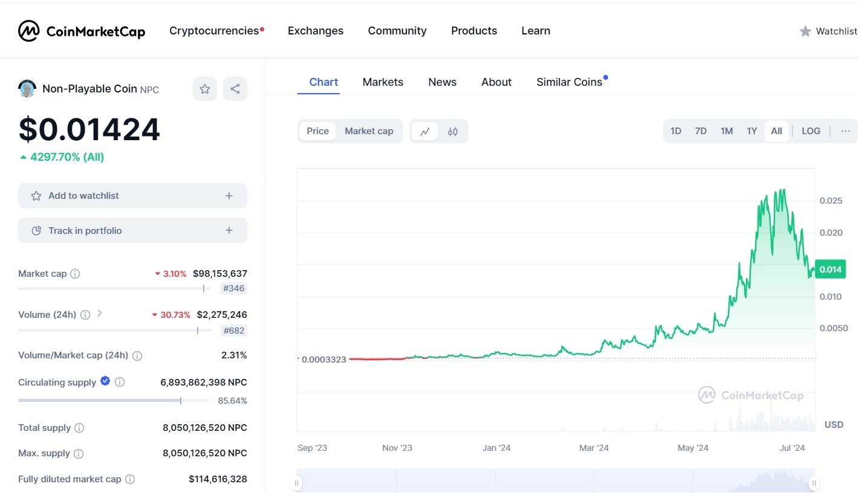Switch to line chart view icon
Screen dimensions: 862x504
click(425, 131)
